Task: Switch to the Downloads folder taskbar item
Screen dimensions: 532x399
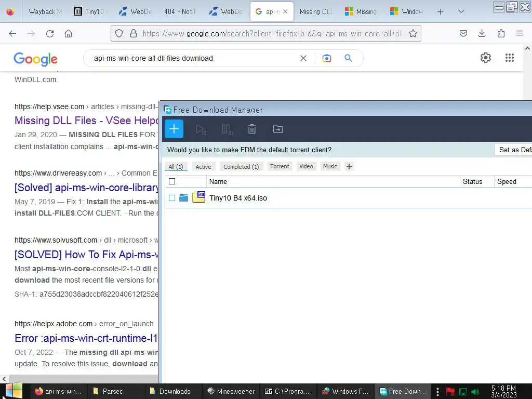Action: pos(174,392)
